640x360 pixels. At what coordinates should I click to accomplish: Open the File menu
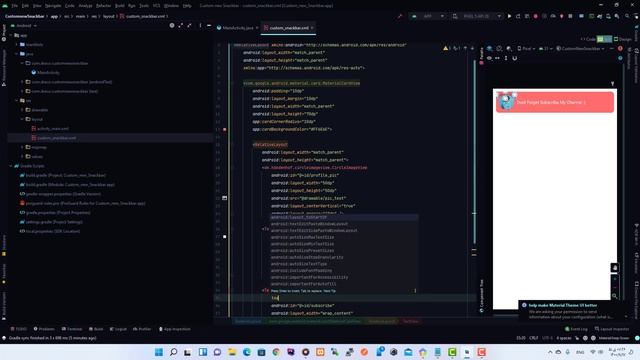click(14, 6)
